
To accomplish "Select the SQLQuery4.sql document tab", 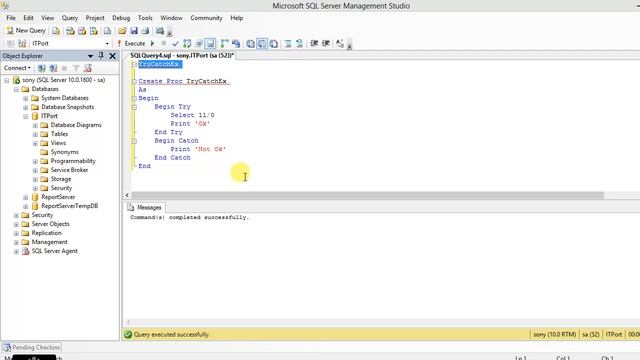I will click(182, 55).
